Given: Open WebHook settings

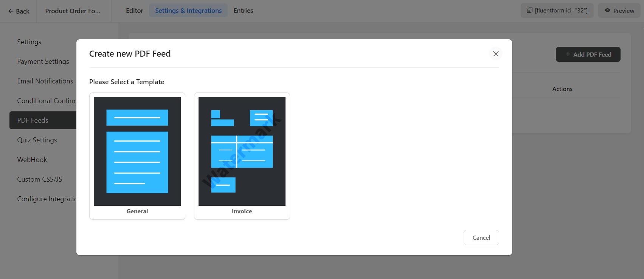Looking at the screenshot, I should tap(32, 160).
